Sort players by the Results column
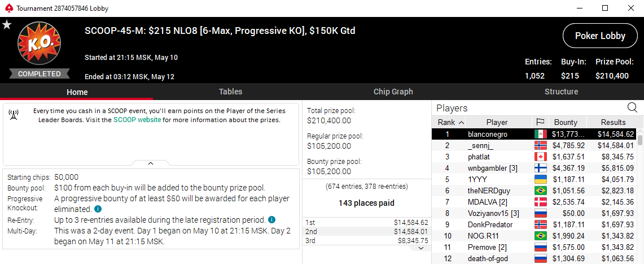Screen dimensions: 644x264 point(613,122)
